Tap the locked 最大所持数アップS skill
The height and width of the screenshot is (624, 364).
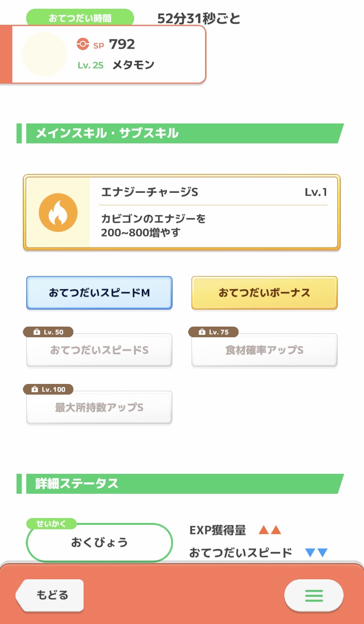pos(99,408)
